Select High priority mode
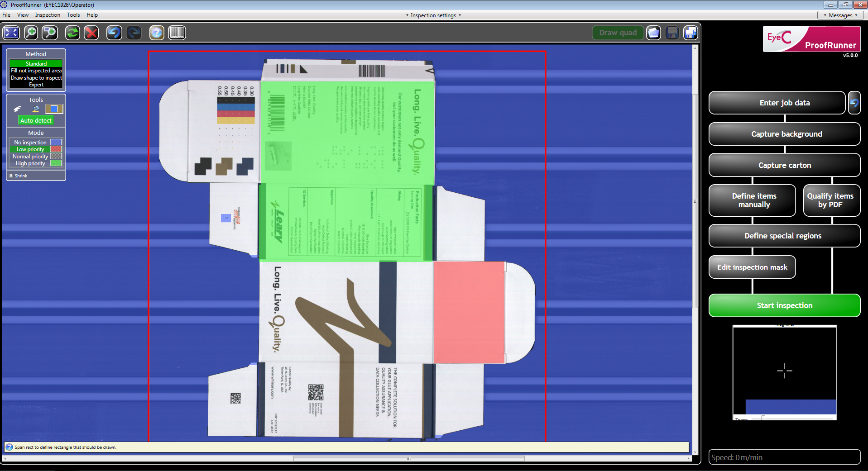The height and width of the screenshot is (471, 868). coord(30,163)
